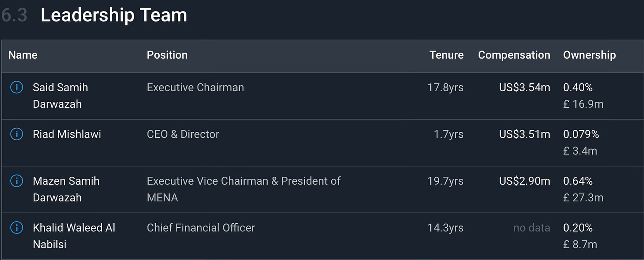Click the US$3.54m compensation value
Viewport: 644px width, 260px height.
point(525,88)
